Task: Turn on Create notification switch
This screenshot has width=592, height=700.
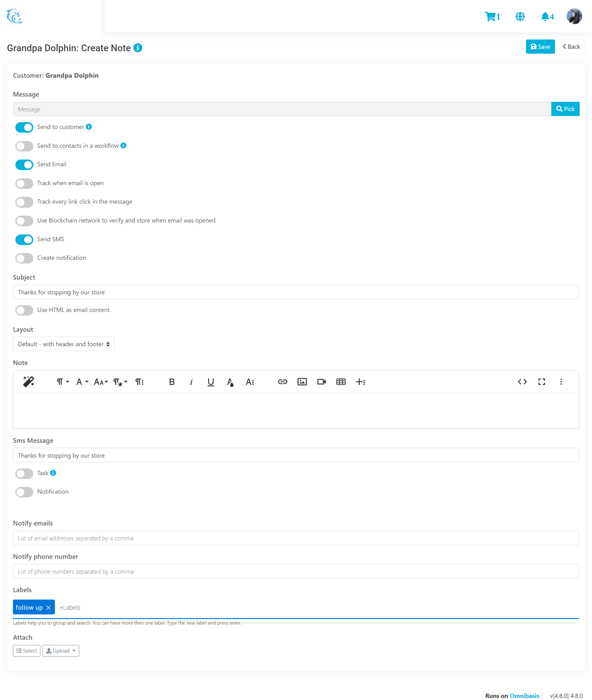Action: [24, 258]
